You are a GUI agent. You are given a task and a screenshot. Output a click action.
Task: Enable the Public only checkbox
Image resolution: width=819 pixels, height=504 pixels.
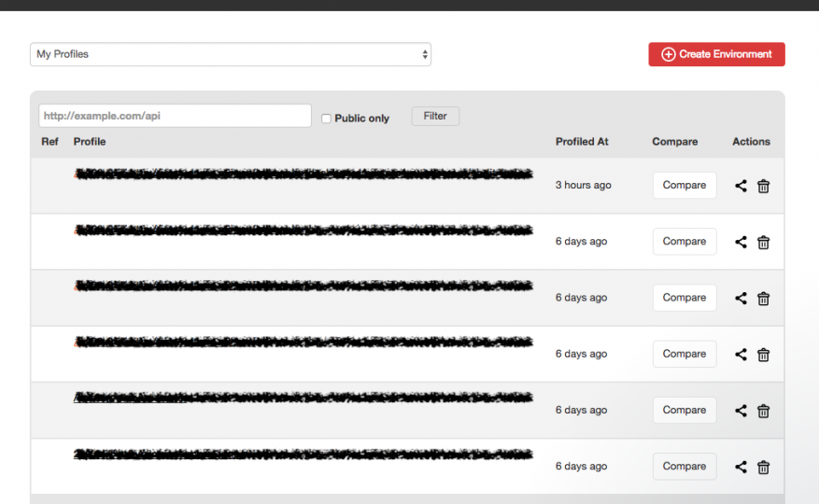coord(326,119)
